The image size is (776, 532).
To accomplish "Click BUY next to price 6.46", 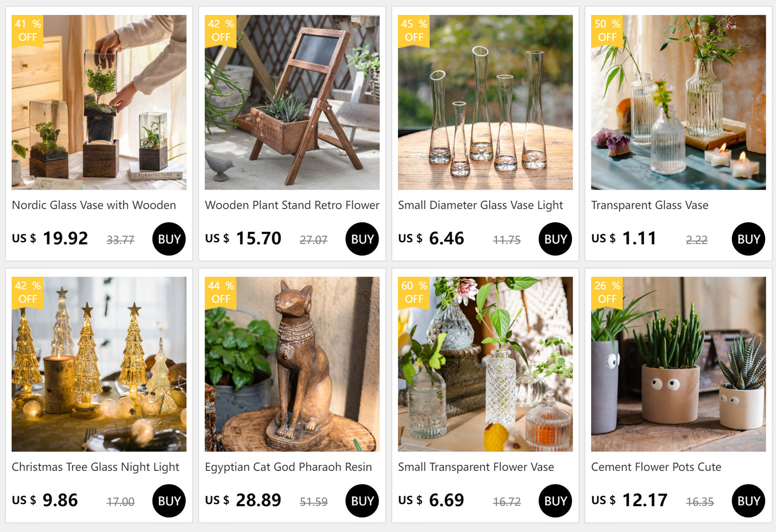I will pos(555,239).
